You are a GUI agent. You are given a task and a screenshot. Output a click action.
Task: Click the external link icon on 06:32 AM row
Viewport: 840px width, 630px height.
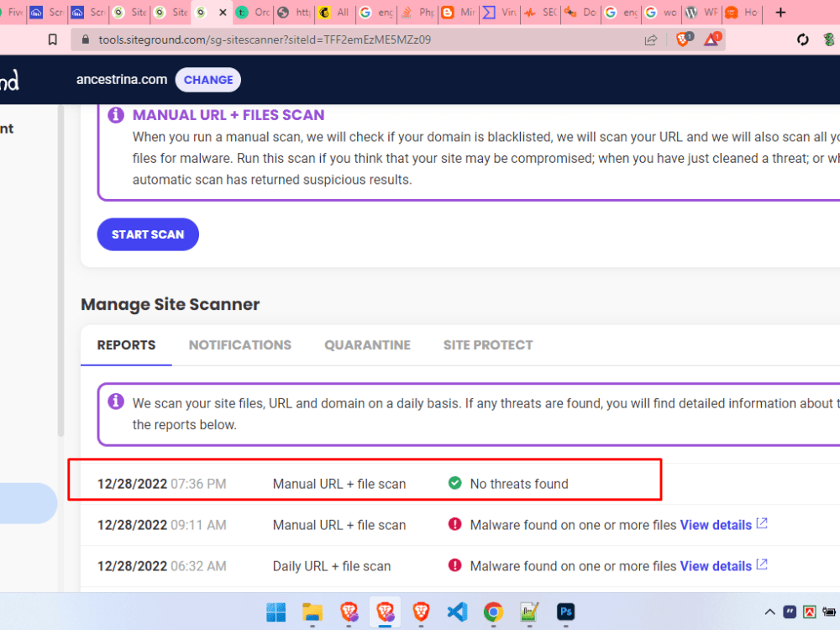click(x=762, y=564)
